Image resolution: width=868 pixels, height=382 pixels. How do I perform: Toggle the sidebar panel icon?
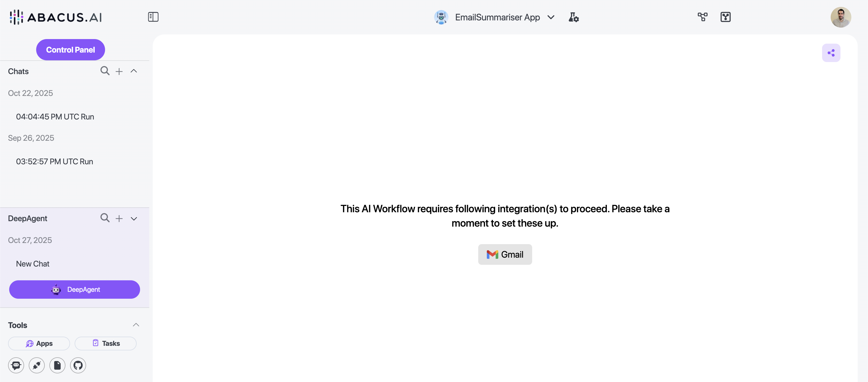153,17
